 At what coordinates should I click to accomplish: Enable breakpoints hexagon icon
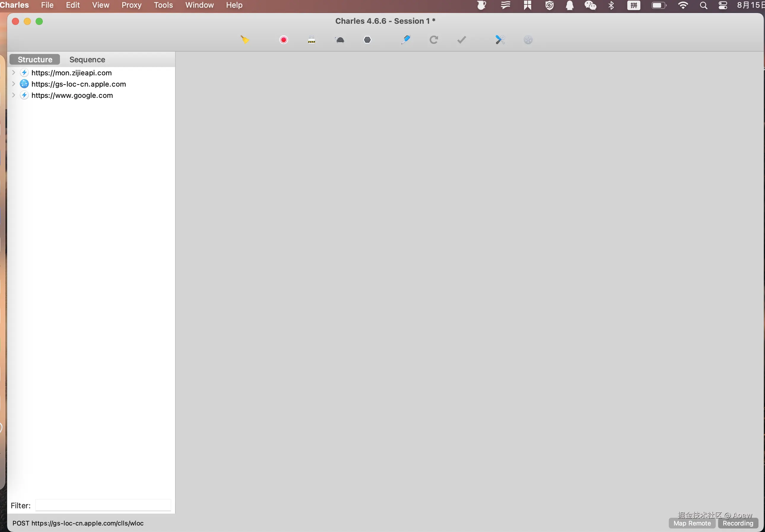click(367, 40)
